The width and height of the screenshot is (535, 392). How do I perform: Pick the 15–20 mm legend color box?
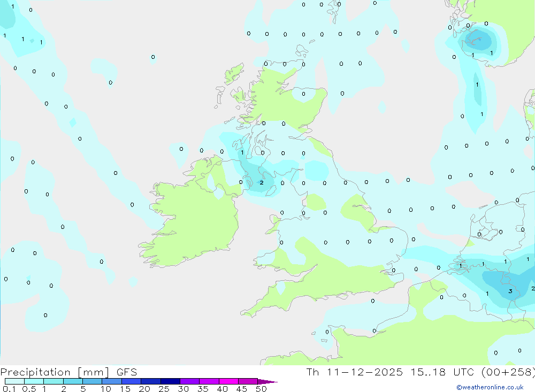[131, 381]
